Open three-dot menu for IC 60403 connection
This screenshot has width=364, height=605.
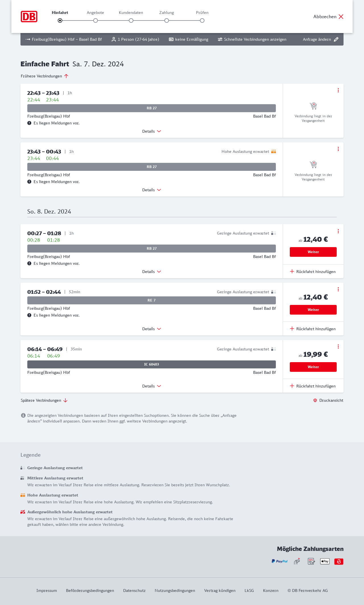point(338,346)
